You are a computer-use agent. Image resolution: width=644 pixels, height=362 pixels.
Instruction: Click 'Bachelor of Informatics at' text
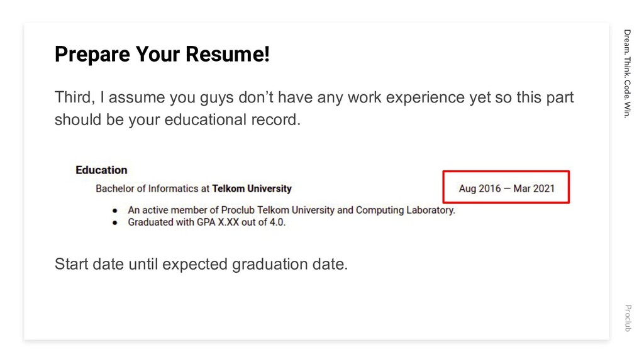point(153,189)
